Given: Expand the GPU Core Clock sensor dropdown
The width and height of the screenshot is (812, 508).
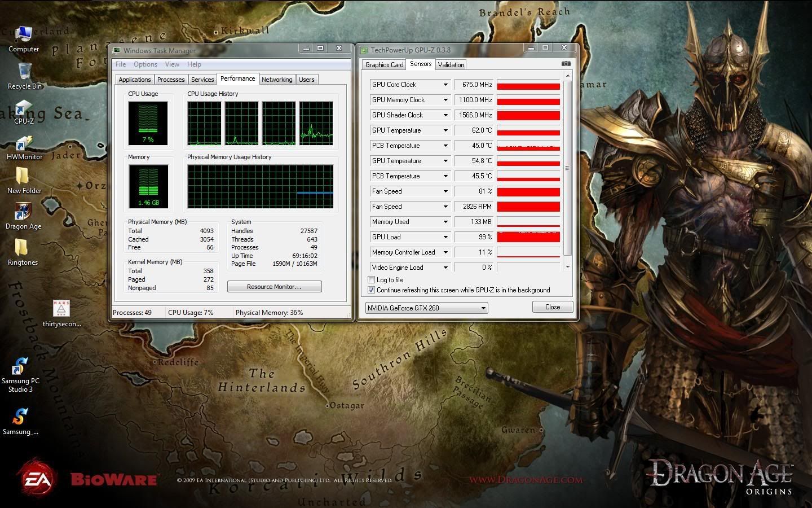Looking at the screenshot, I should click(x=445, y=85).
